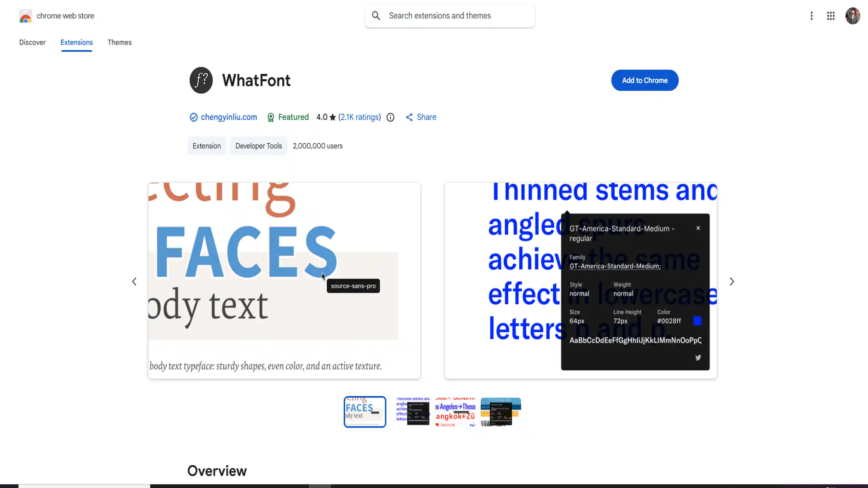Click the 4.0 rating value
The height and width of the screenshot is (488, 868).
pyautogui.click(x=322, y=117)
